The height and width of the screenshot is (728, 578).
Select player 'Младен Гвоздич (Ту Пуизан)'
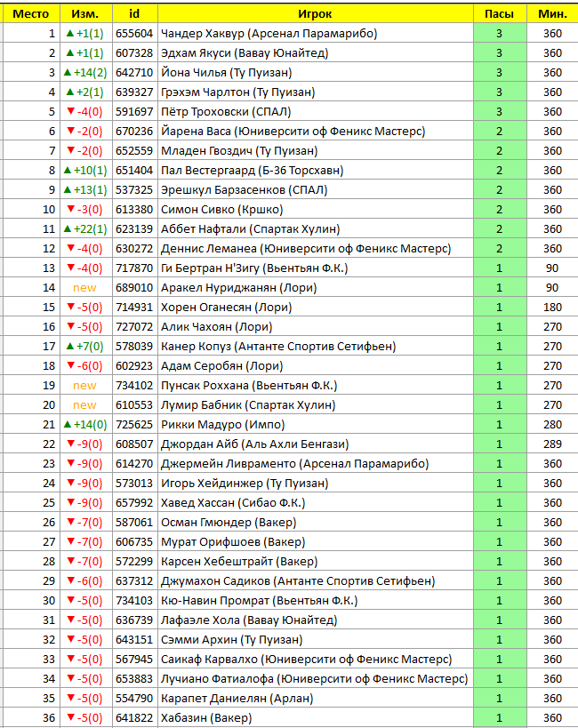point(239,151)
